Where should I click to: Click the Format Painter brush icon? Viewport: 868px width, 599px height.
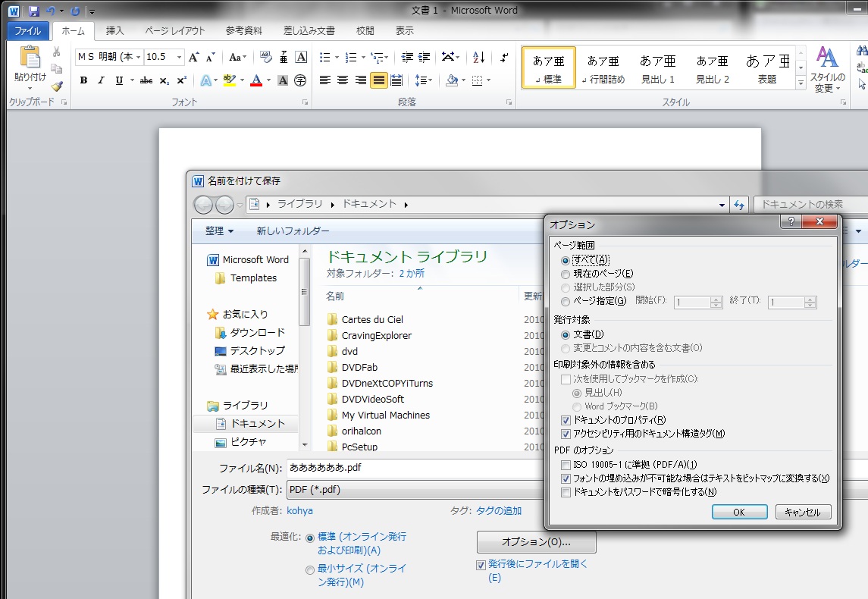(x=57, y=86)
